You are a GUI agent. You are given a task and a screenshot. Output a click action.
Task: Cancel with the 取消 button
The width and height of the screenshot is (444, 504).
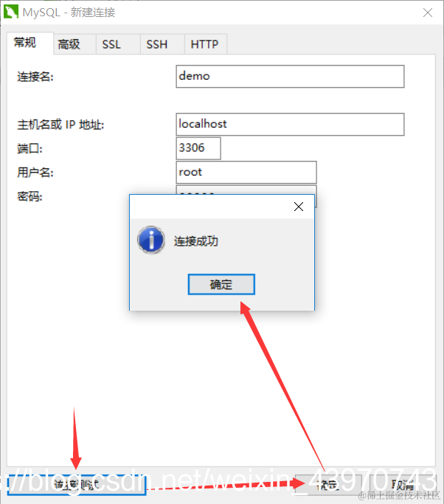403,484
